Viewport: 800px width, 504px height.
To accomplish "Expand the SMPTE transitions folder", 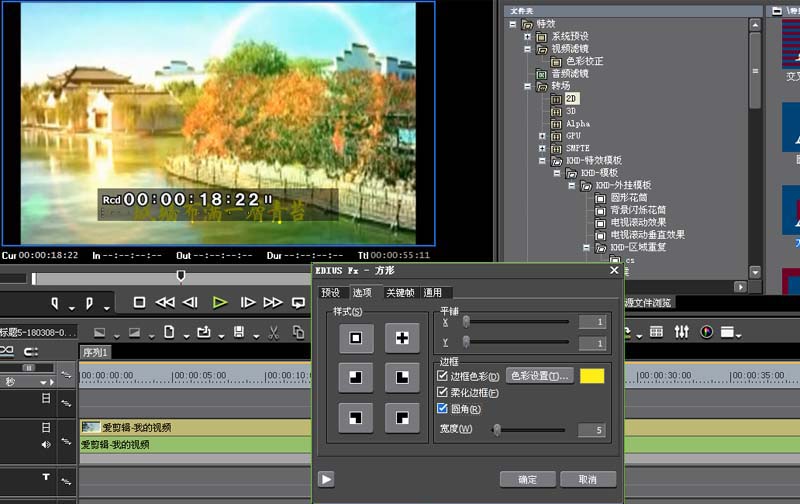I will (x=542, y=148).
